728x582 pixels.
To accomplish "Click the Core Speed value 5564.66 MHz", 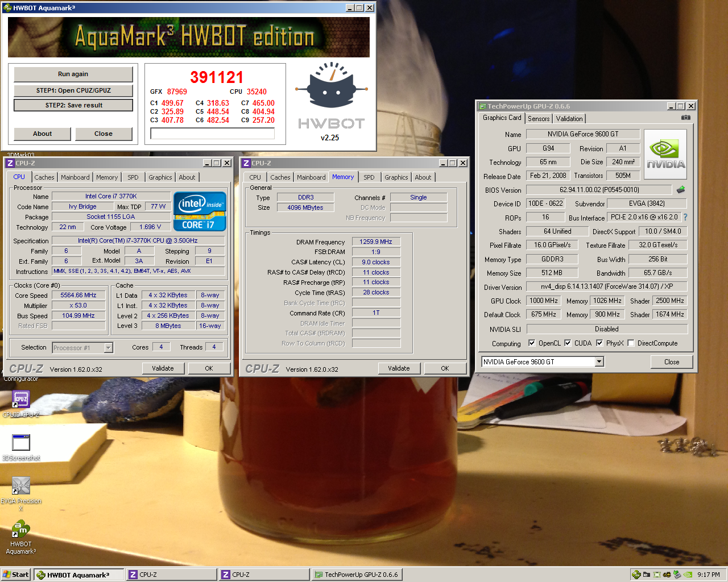I will [x=78, y=296].
